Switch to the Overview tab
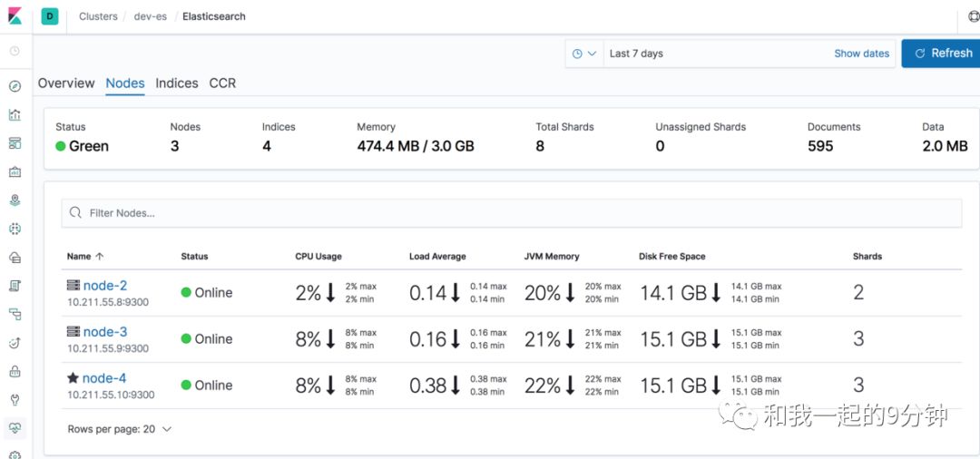The height and width of the screenshot is (459, 980). (66, 83)
